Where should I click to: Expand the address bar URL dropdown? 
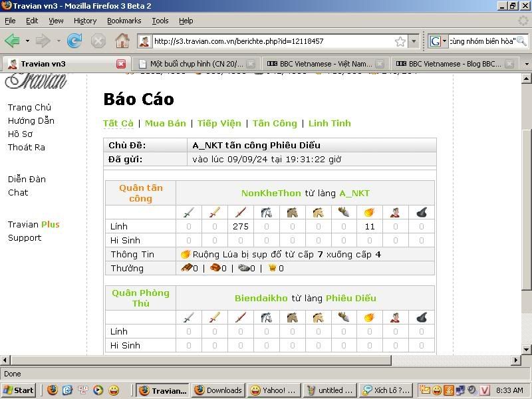(414, 41)
